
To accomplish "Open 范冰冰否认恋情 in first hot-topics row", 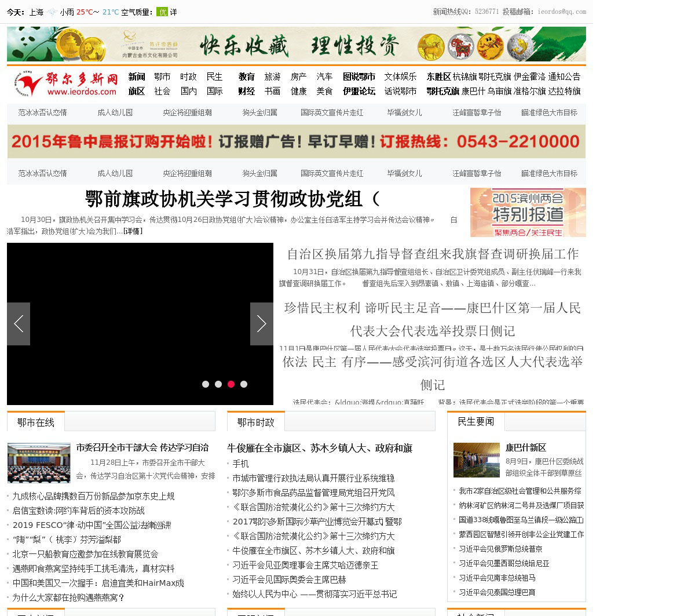I will [42, 112].
